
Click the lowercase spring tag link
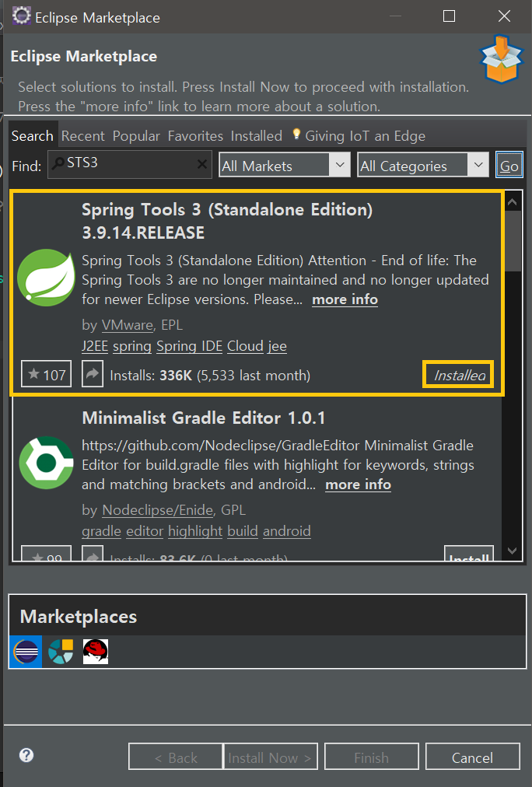coord(132,346)
